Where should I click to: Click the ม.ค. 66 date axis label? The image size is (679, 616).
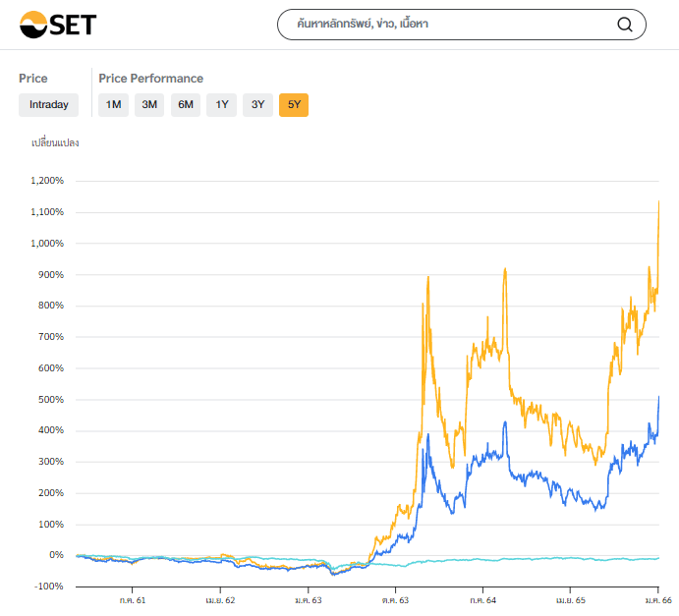point(658,599)
